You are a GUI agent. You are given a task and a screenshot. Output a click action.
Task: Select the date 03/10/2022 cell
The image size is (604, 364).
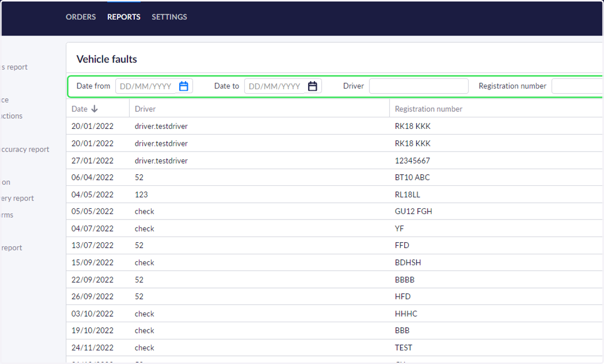click(x=93, y=314)
